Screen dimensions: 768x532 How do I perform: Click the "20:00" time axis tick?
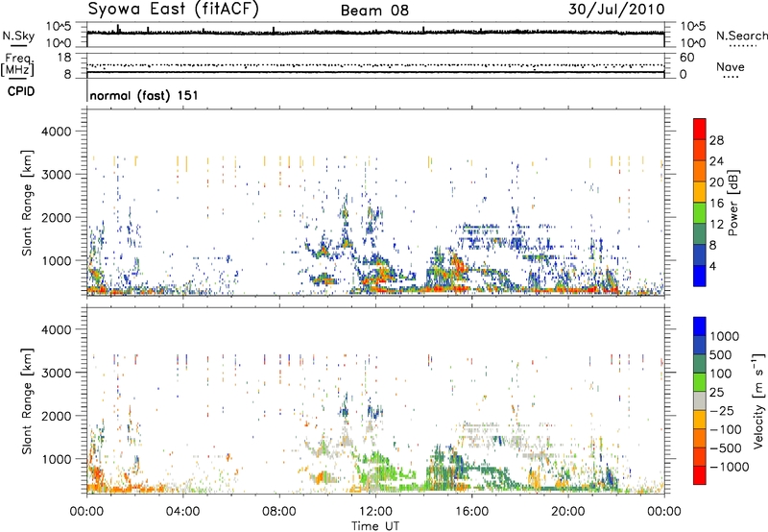click(567, 512)
